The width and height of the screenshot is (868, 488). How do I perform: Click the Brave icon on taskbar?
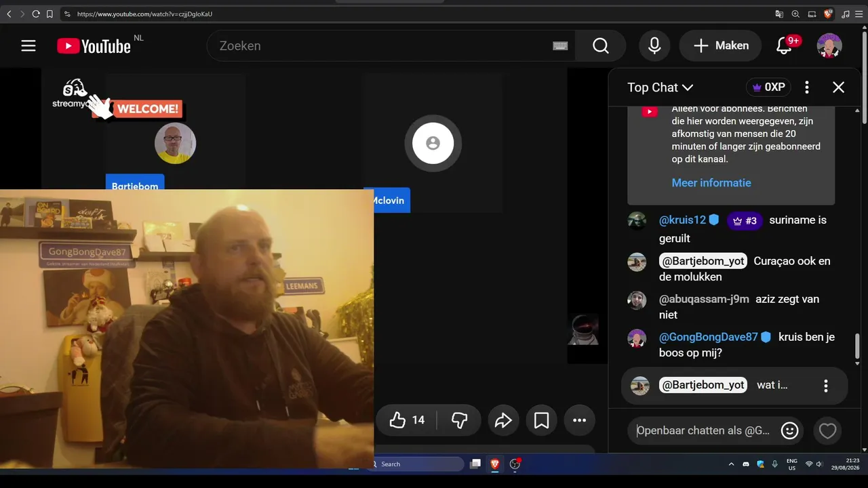tap(495, 464)
